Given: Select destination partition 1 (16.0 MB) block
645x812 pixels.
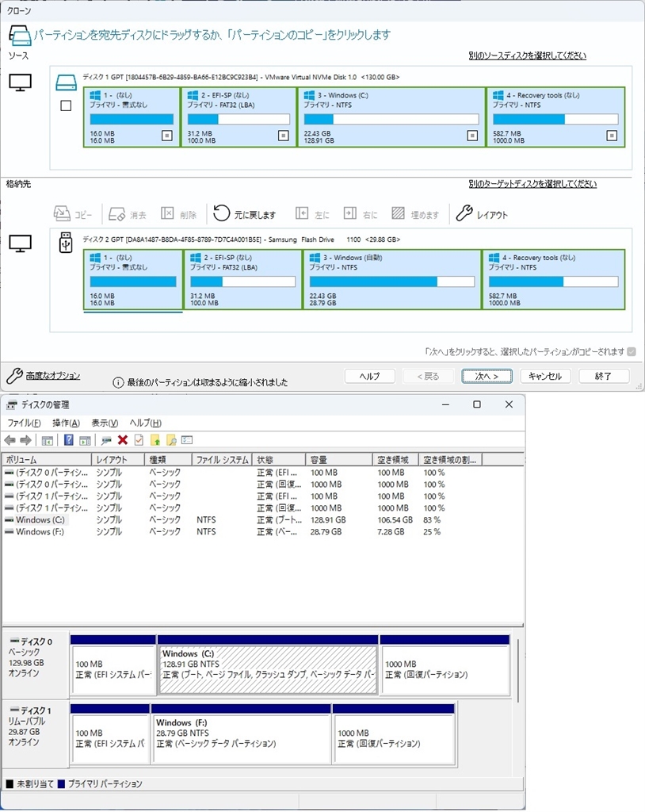Looking at the screenshot, I should (133, 280).
